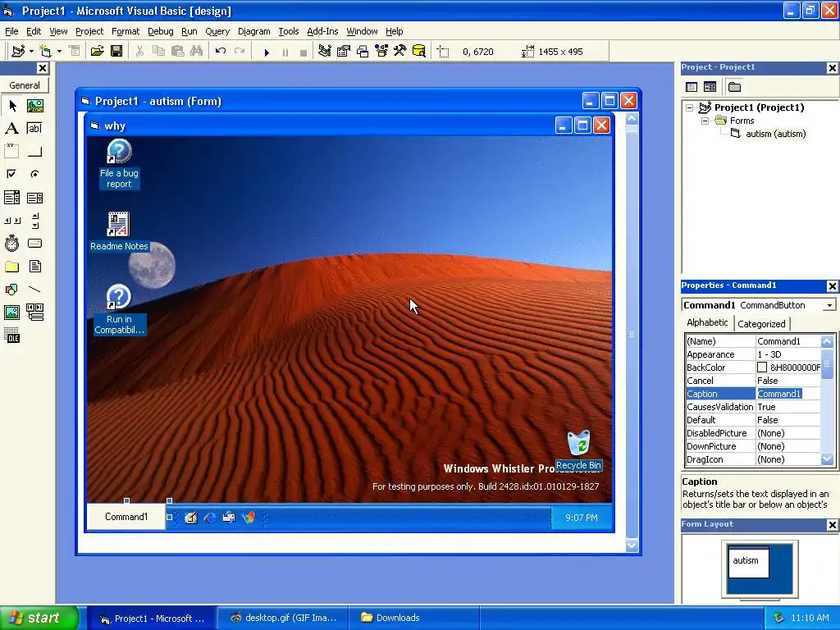
Task: Save the project with the floppy icon
Action: (116, 52)
